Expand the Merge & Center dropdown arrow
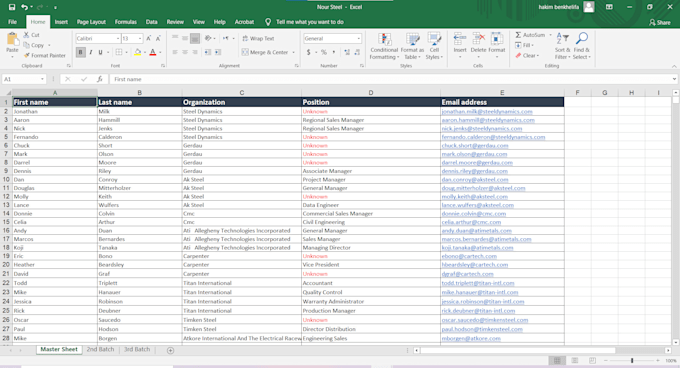 click(x=294, y=52)
